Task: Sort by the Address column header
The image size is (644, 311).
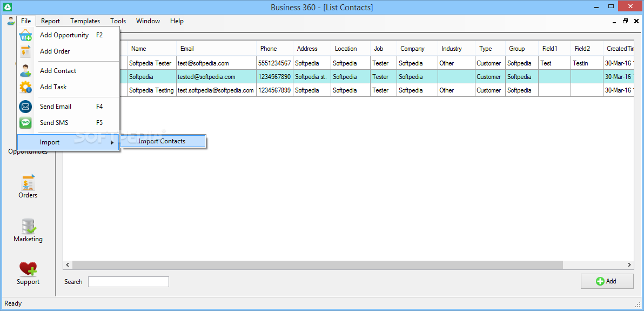Action: tap(312, 49)
